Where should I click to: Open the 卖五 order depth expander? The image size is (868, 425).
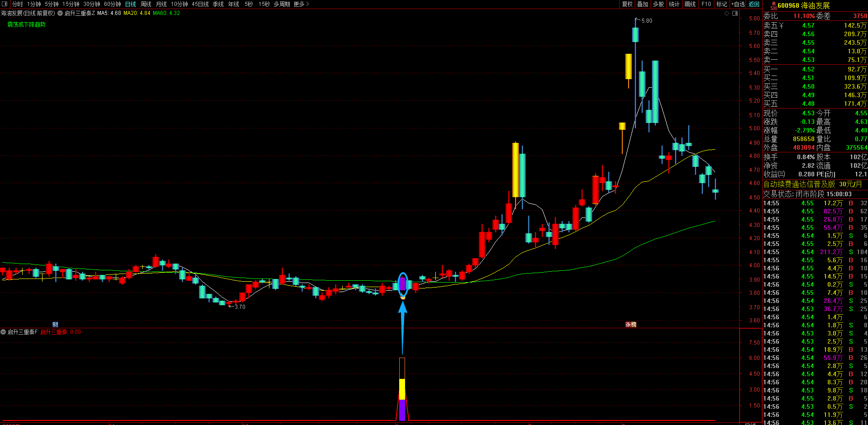coord(782,26)
